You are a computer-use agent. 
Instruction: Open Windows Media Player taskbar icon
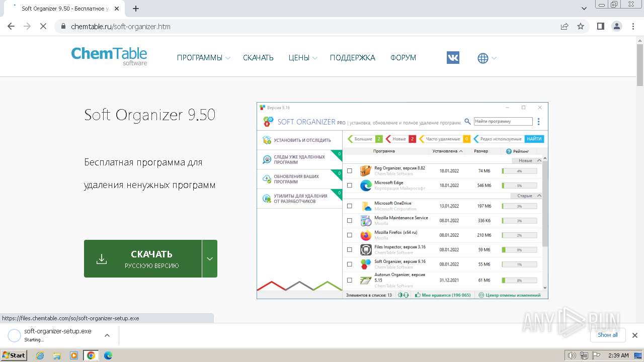74,355
